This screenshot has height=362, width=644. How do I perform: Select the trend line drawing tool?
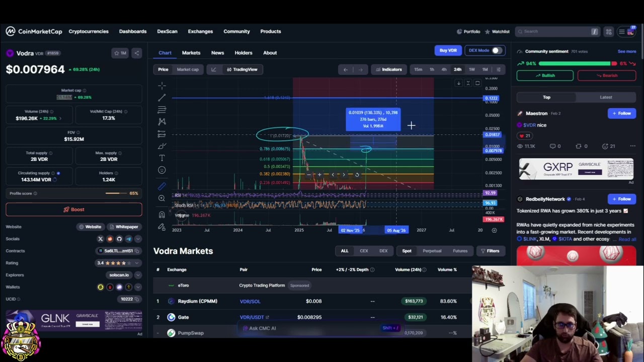pyautogui.click(x=162, y=98)
